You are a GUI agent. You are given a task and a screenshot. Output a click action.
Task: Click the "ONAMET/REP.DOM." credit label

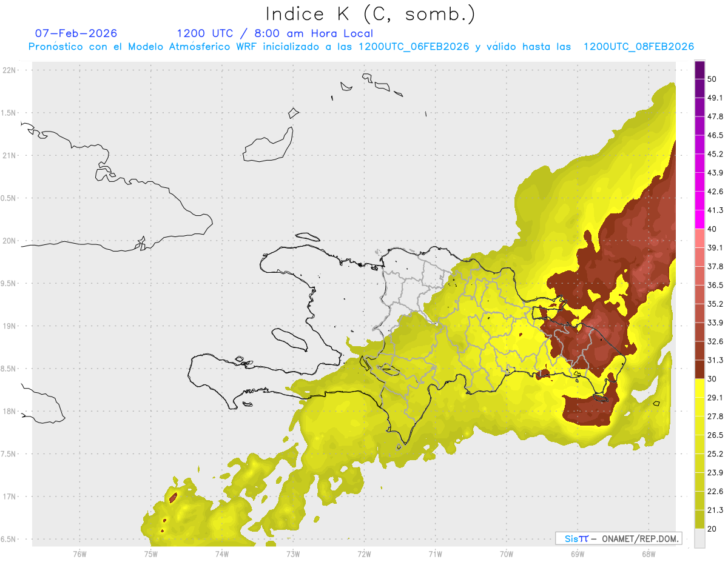tap(641, 538)
